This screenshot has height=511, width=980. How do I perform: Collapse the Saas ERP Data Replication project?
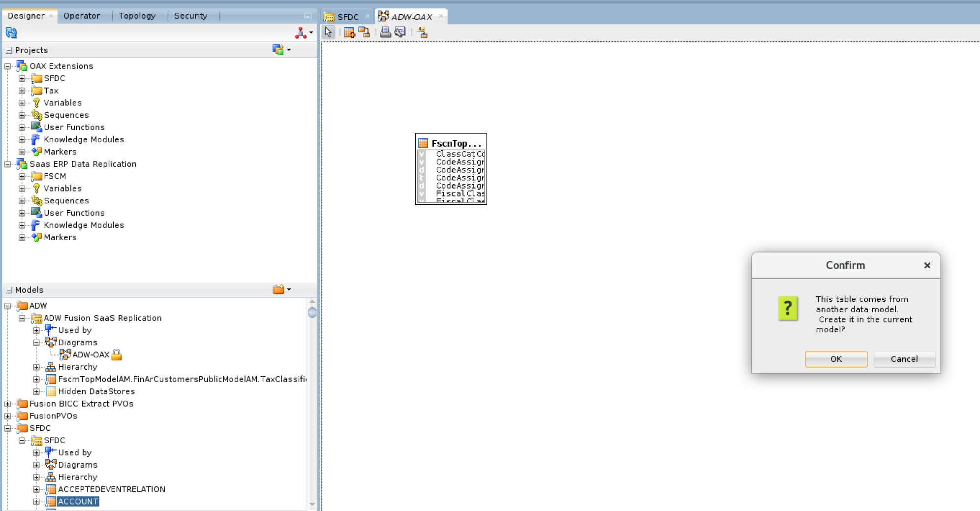8,164
